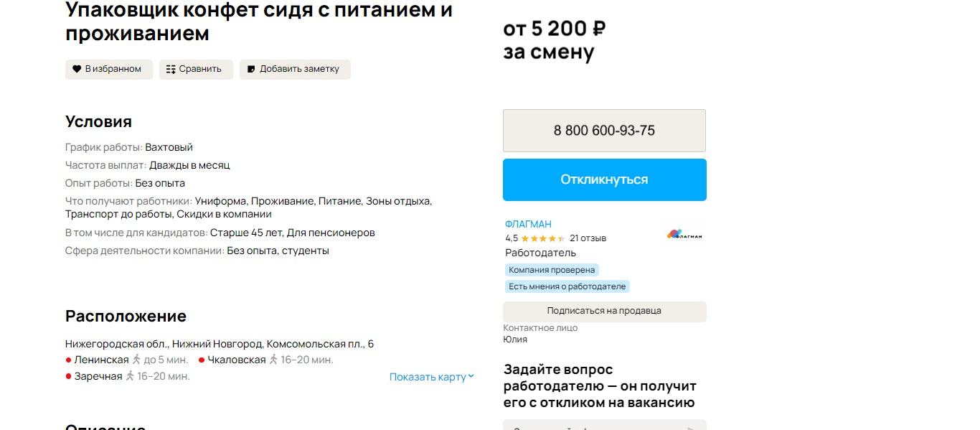This screenshot has height=430, width=980.
Task: Click the walking icon next to Чкаловская
Action: 273,360
